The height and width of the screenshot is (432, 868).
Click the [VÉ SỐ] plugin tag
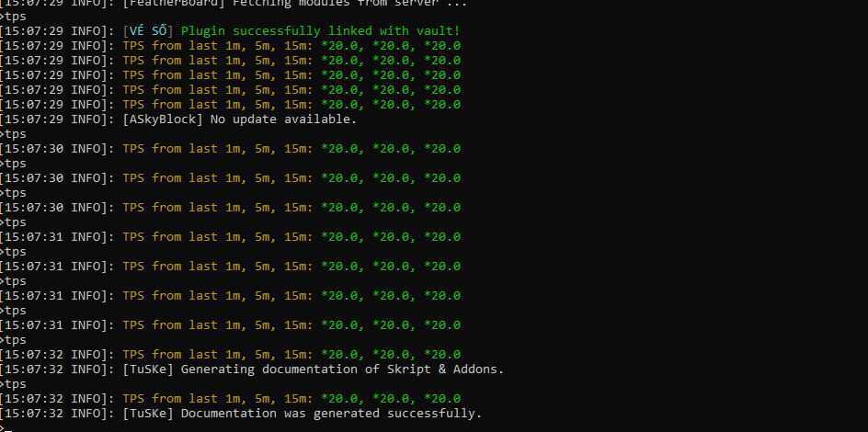147,31
